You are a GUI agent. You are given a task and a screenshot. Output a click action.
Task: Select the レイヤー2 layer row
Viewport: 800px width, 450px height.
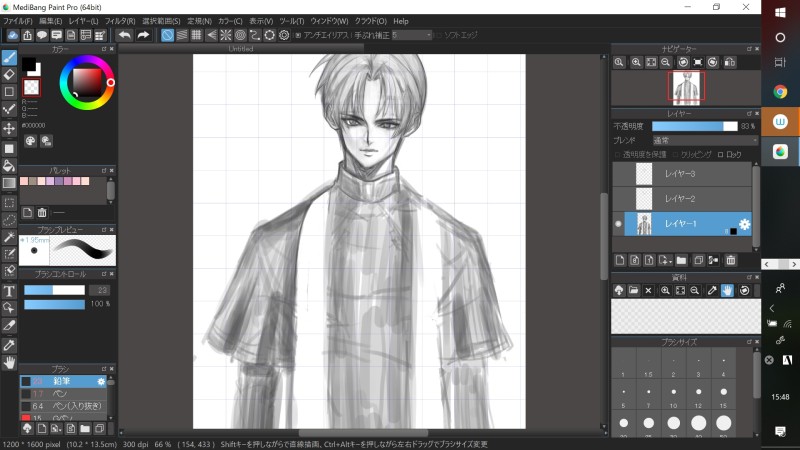coord(682,198)
